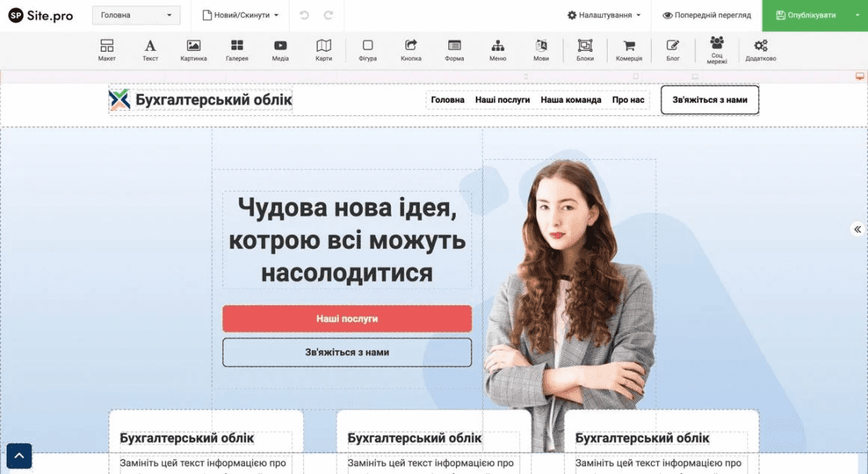Open the Налаштування settings dropdown
868x474 pixels.
(604, 15)
